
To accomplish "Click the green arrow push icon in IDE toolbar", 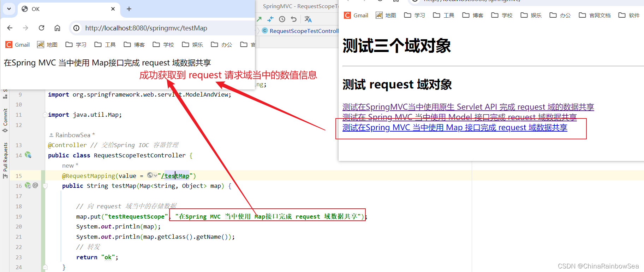I will (260, 19).
